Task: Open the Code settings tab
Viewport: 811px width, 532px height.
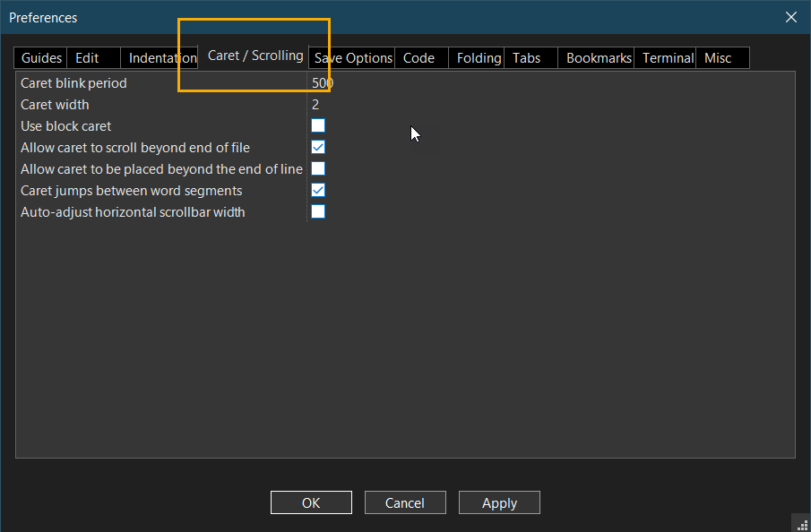Action: point(418,57)
